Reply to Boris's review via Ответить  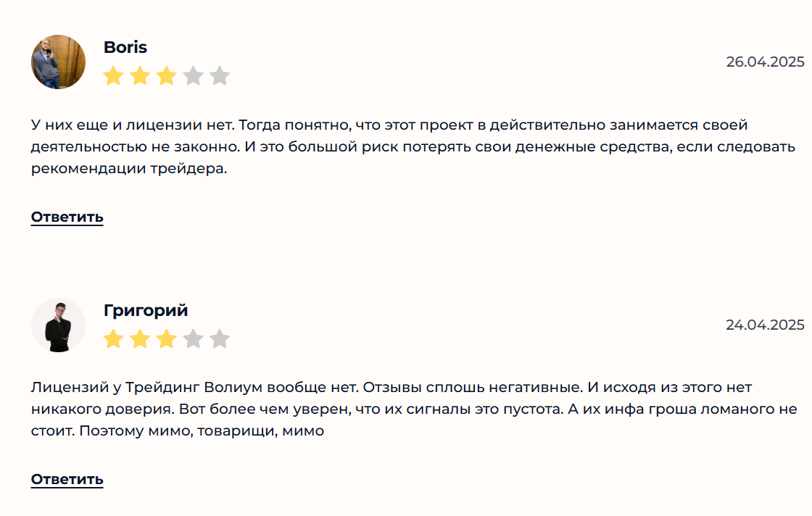click(67, 217)
